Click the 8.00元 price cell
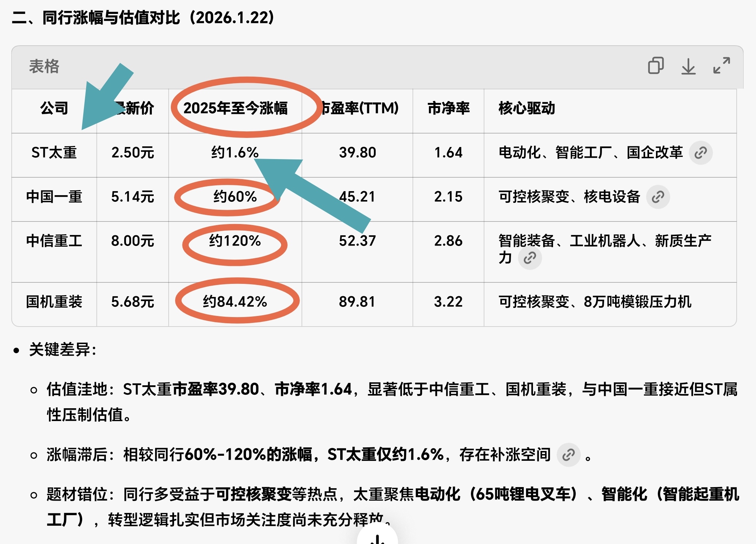The height and width of the screenshot is (544, 756). pos(133,241)
